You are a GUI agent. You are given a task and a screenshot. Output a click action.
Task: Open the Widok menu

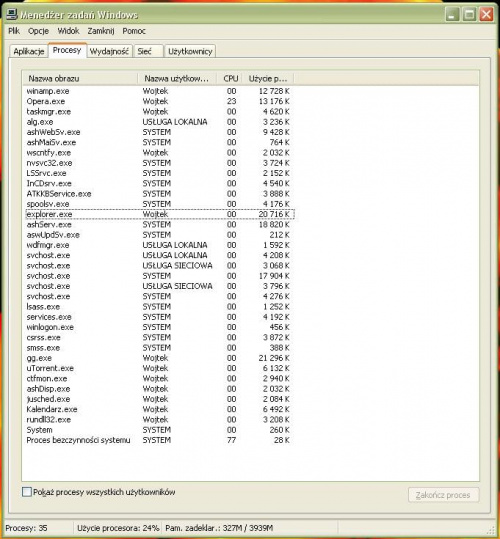click(68, 31)
